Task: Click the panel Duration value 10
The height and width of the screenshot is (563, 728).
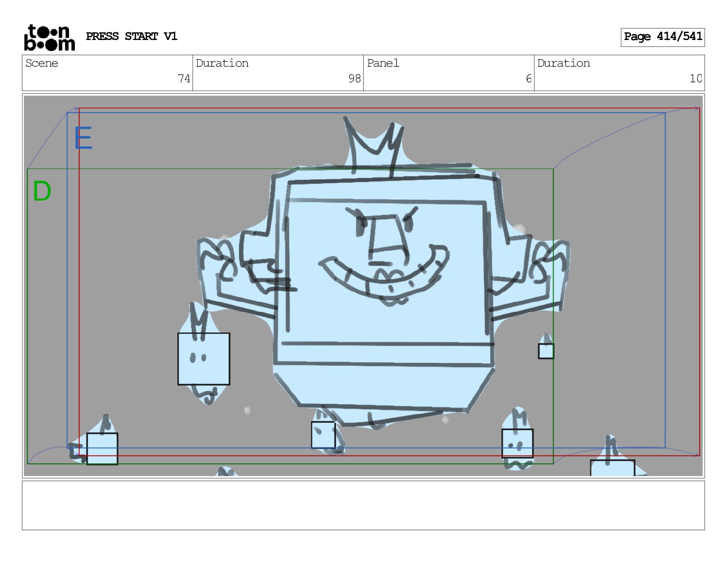Action: click(x=695, y=79)
